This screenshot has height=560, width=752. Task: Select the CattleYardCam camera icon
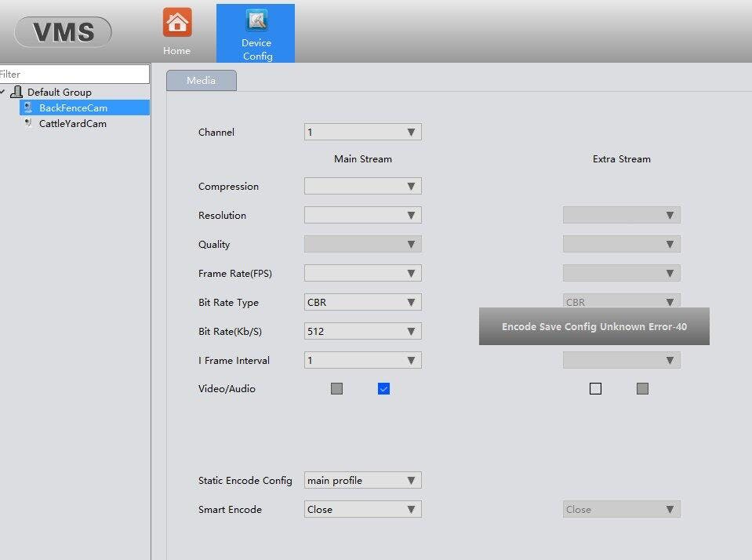(27, 123)
